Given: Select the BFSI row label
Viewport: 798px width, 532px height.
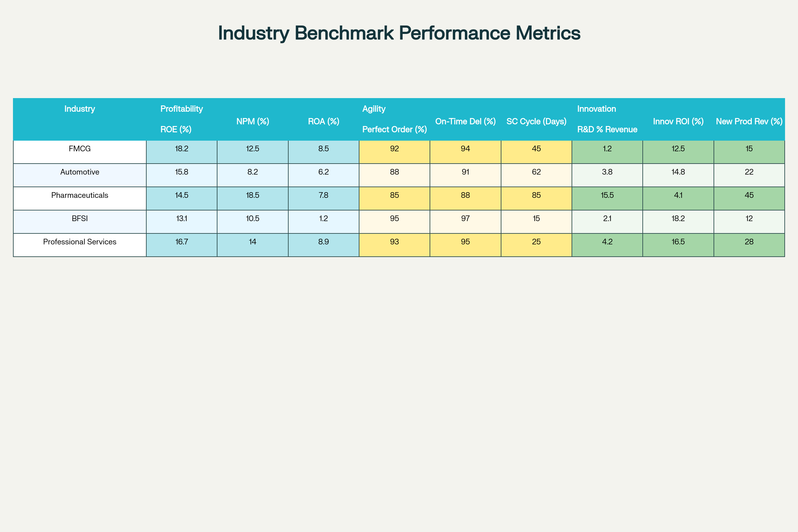Looking at the screenshot, I should [x=79, y=218].
